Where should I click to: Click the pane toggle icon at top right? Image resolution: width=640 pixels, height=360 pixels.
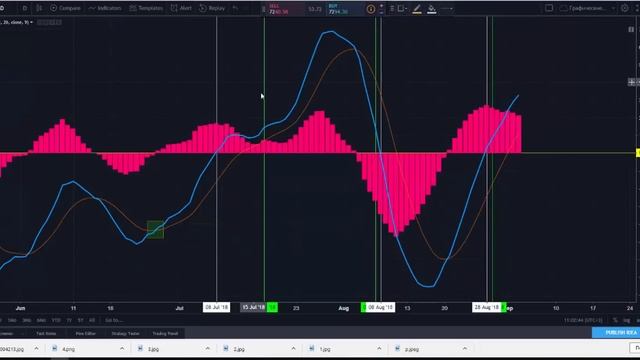pos(631,29)
